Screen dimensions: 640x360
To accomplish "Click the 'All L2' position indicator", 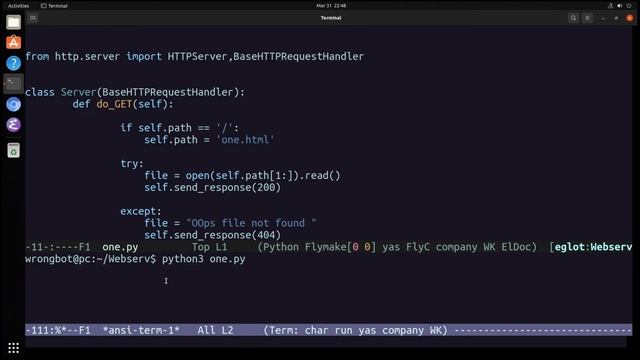I will coord(215,330).
